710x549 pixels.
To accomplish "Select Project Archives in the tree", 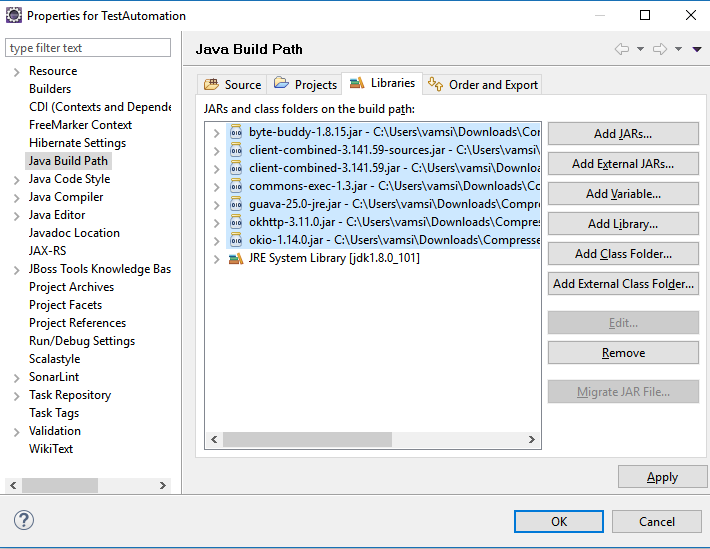I will (72, 287).
